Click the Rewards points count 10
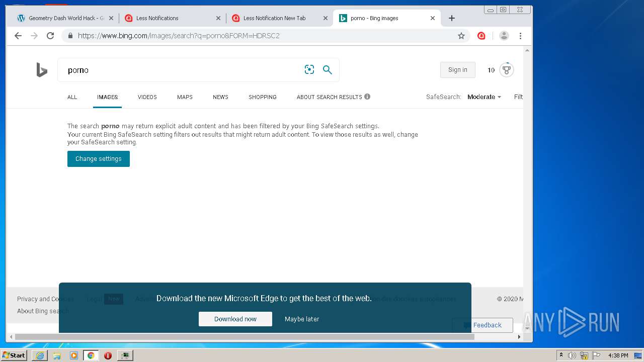The height and width of the screenshot is (362, 644). 491,70
